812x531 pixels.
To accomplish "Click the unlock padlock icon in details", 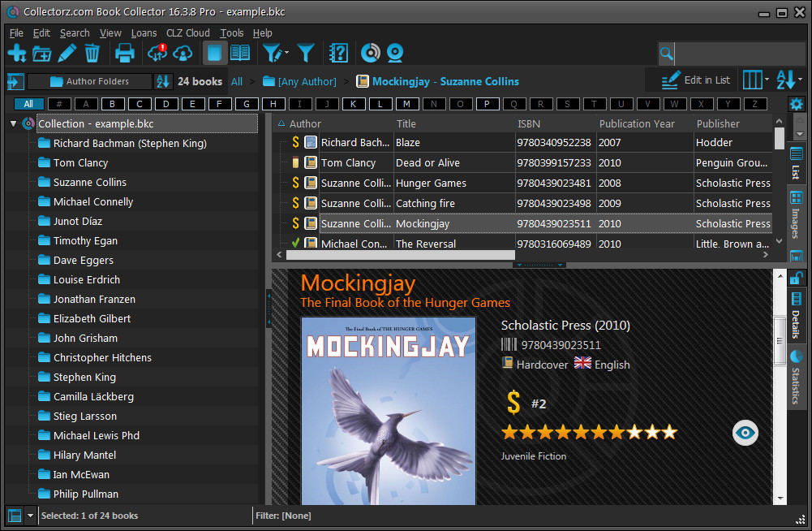I will point(796,278).
